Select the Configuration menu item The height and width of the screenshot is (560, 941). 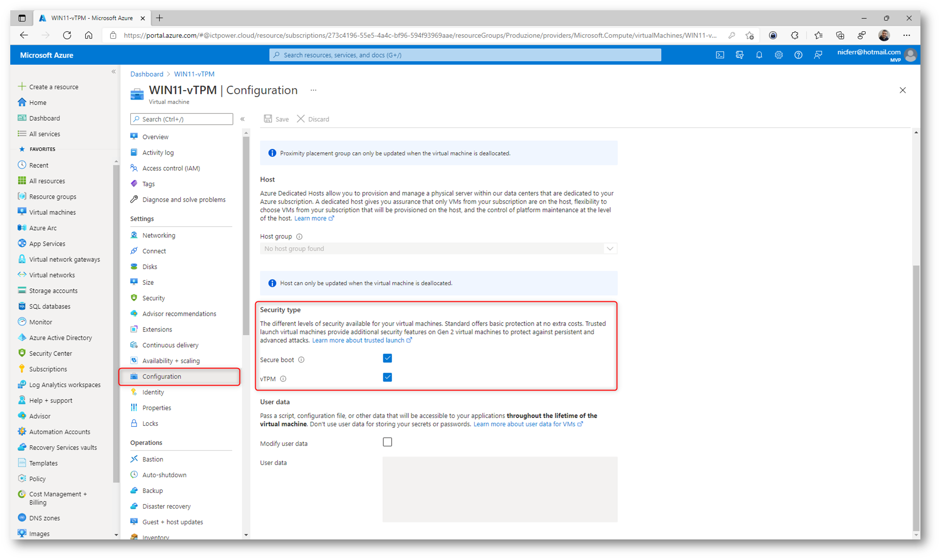tap(179, 376)
